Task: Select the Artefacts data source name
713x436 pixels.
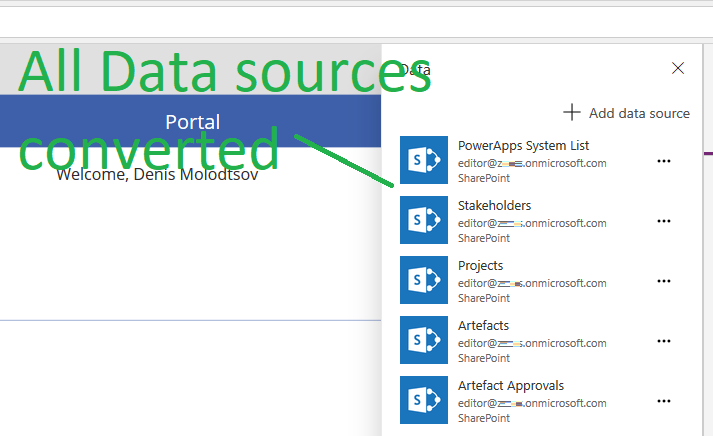Action: click(x=483, y=326)
